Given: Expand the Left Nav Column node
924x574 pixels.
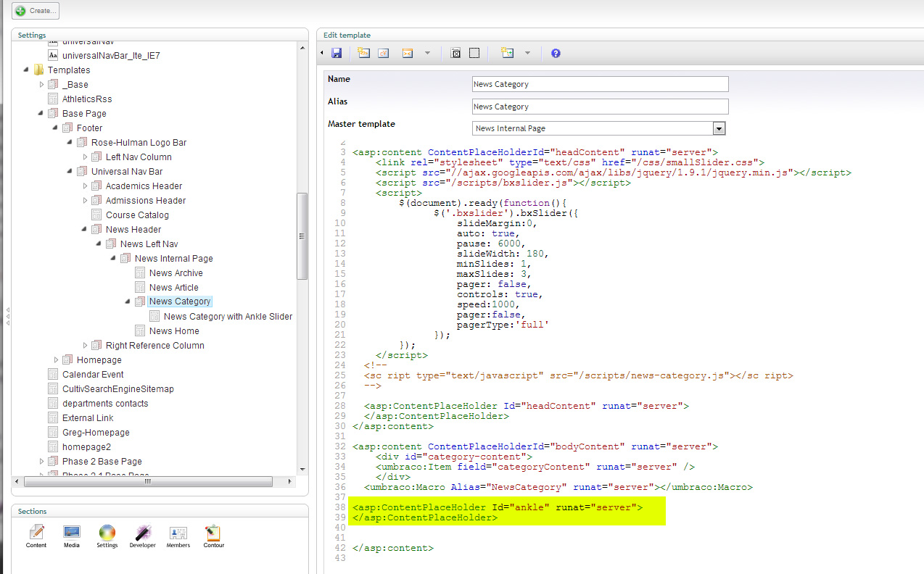Looking at the screenshot, I should coord(85,157).
